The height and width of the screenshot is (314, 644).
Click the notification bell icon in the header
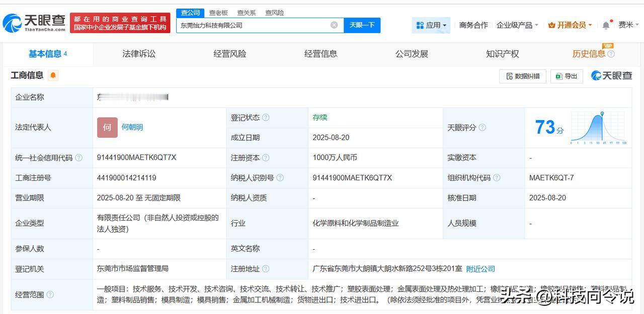click(x=606, y=25)
